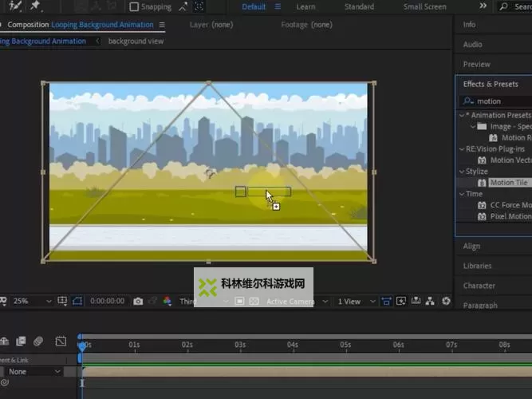Open the Align panel

472,247
